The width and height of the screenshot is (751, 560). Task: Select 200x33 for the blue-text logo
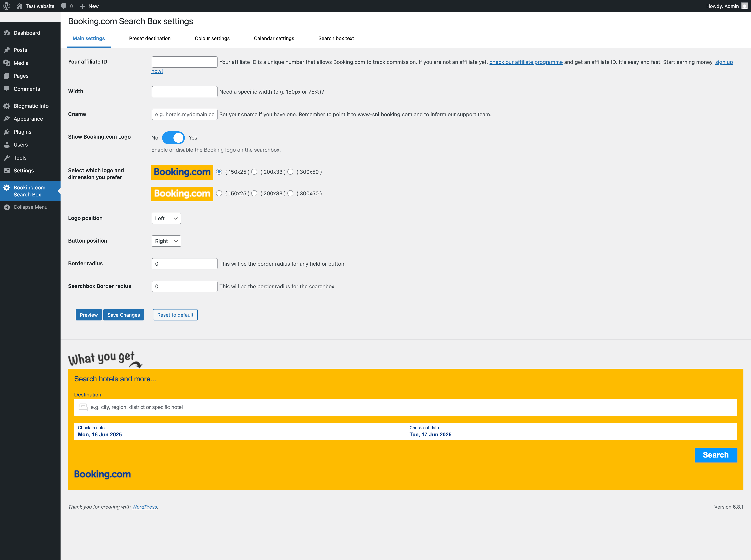254,172
